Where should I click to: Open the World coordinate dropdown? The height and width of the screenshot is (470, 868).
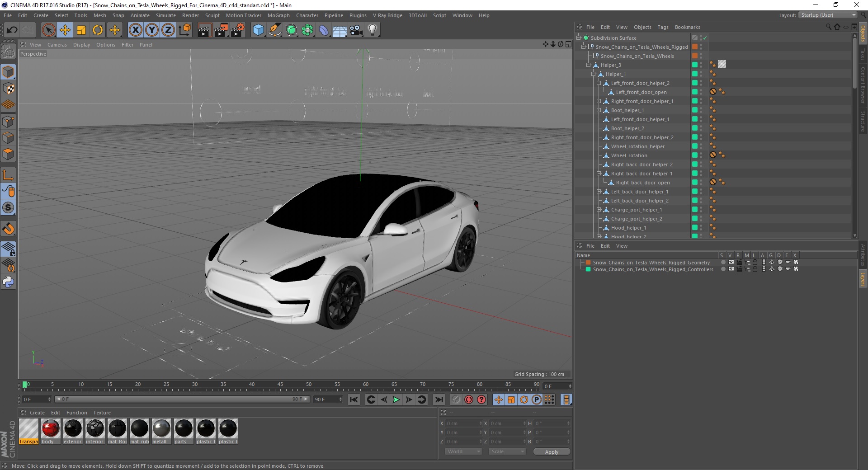[463, 451]
